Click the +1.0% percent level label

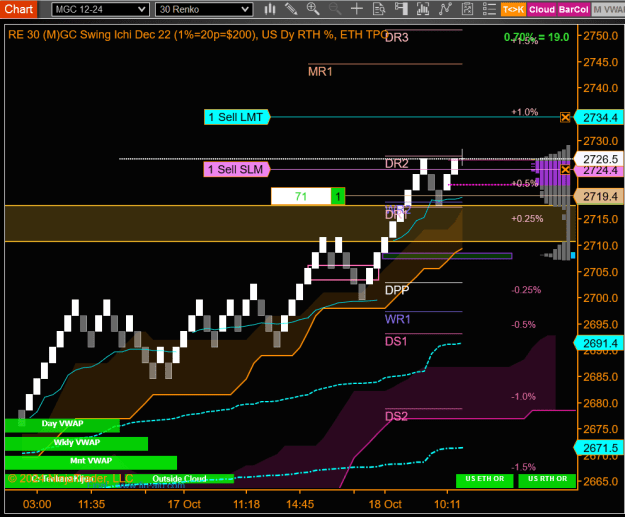pyautogui.click(x=525, y=112)
